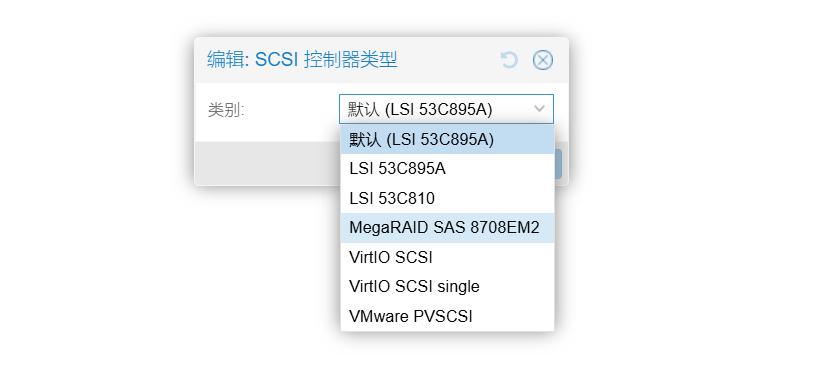Click the 类别: field label
This screenshot has height=376, width=826.
coord(227,110)
